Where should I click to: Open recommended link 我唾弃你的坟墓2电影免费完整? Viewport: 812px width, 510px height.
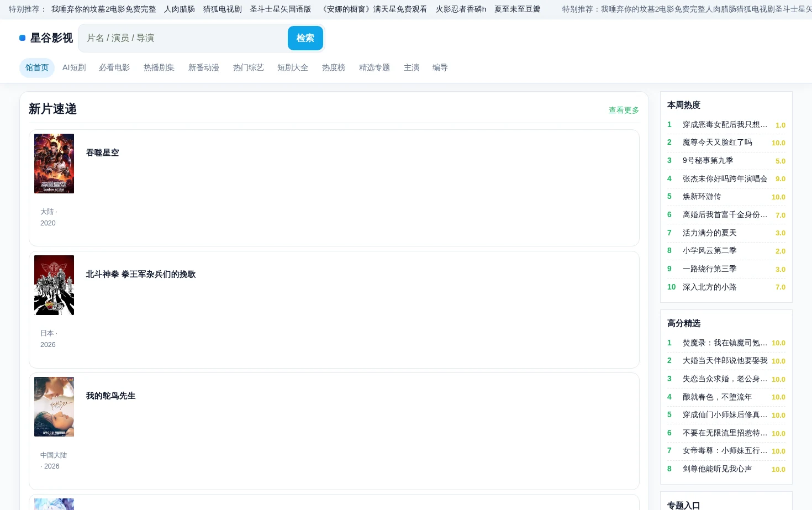[x=104, y=9]
